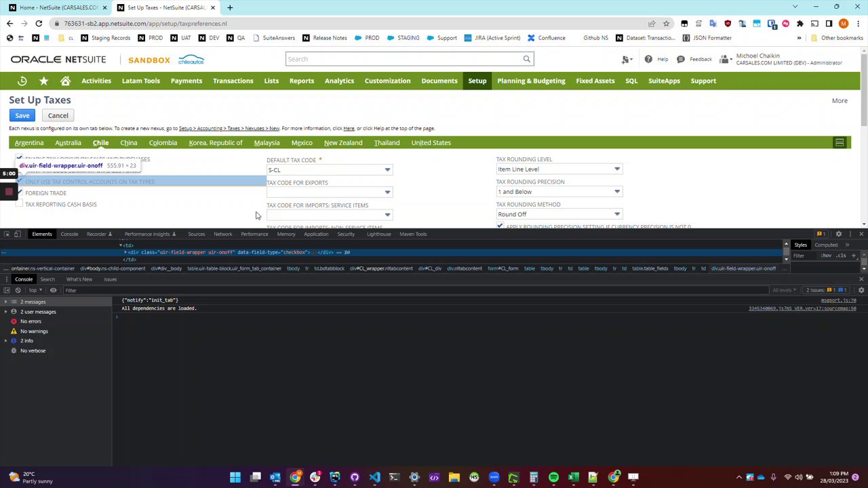
Task: Follow the Setup > Accounting > Taxes > Nexuses link
Action: pyautogui.click(x=229, y=128)
